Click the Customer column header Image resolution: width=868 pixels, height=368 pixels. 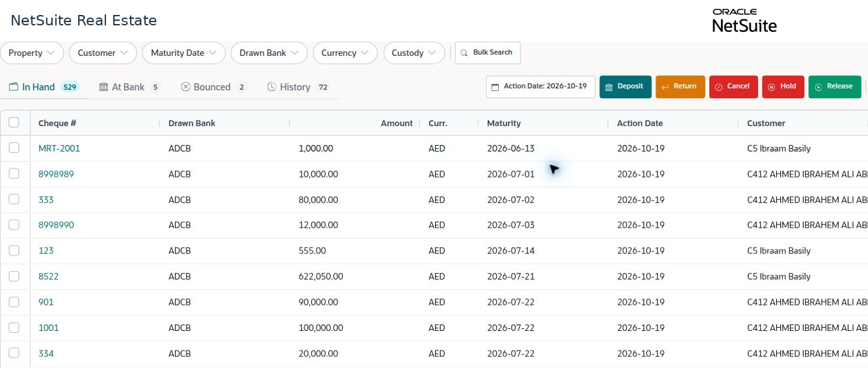tap(766, 123)
